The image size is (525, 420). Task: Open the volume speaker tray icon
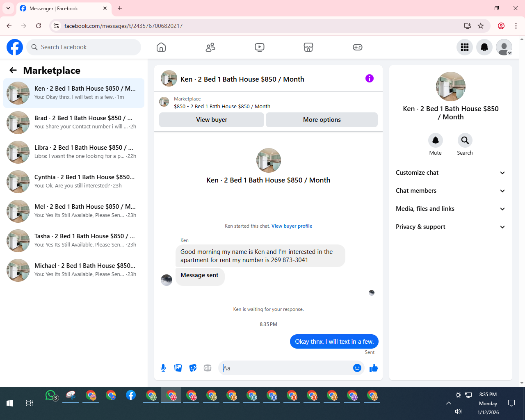tap(458, 411)
